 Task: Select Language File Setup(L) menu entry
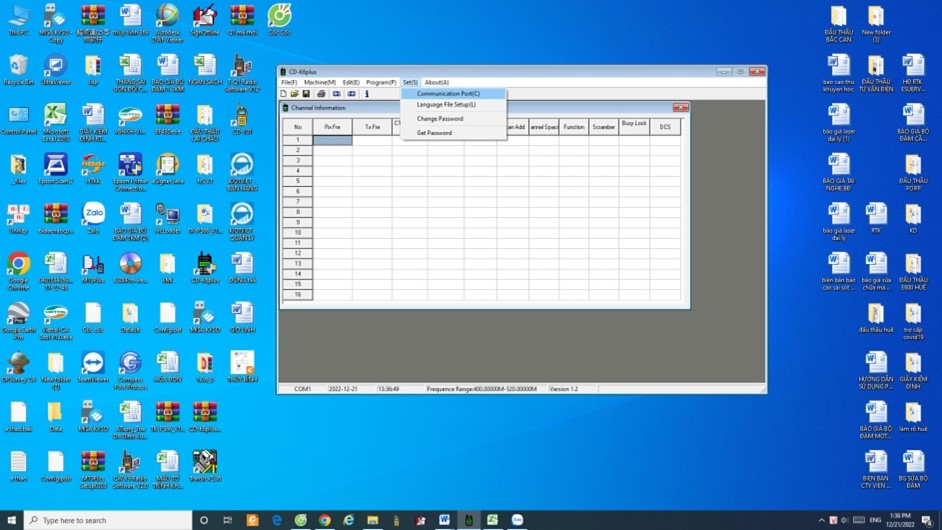click(446, 105)
